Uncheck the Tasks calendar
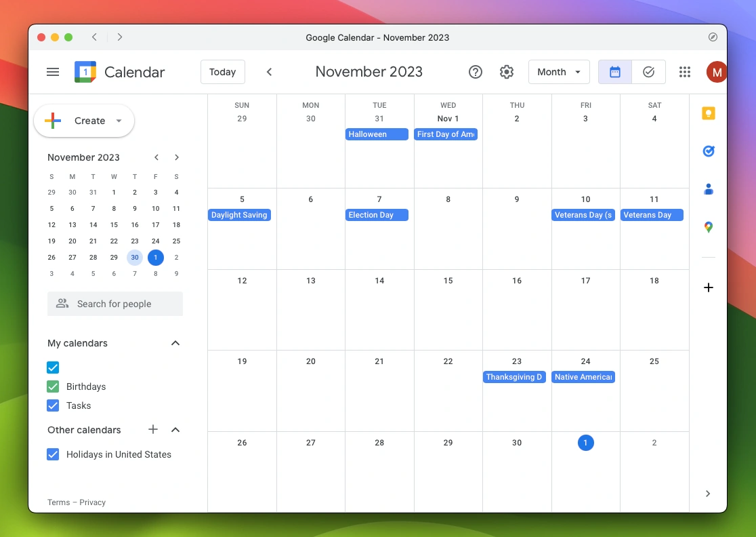Screen dimensions: 756x537 coord(53,405)
